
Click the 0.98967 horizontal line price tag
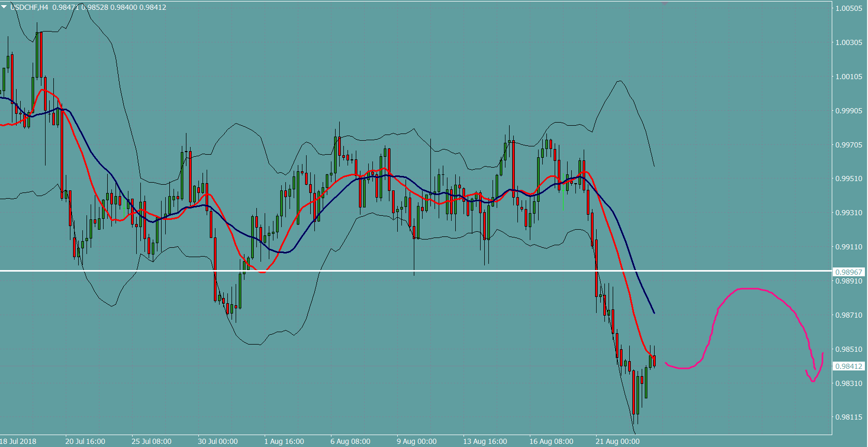click(849, 272)
